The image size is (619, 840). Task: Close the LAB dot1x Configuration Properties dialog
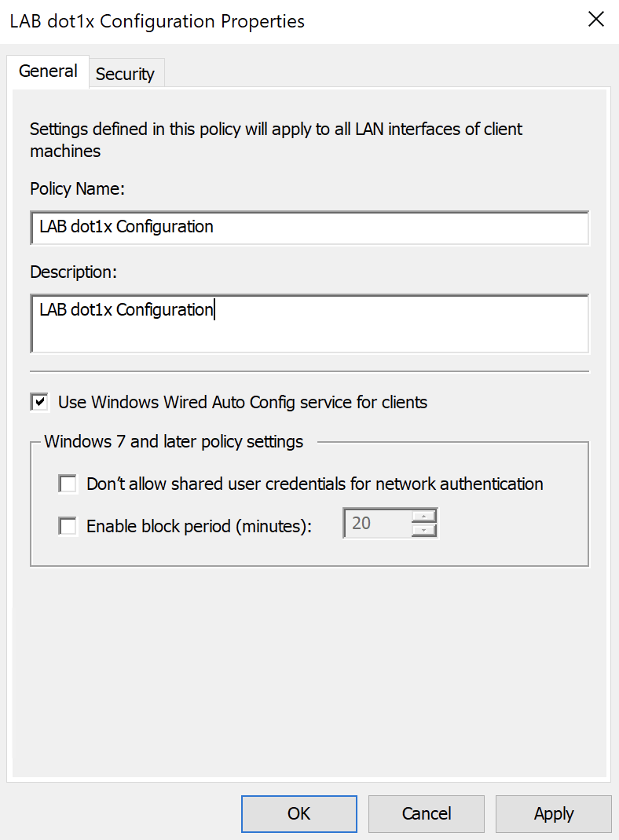(596, 20)
